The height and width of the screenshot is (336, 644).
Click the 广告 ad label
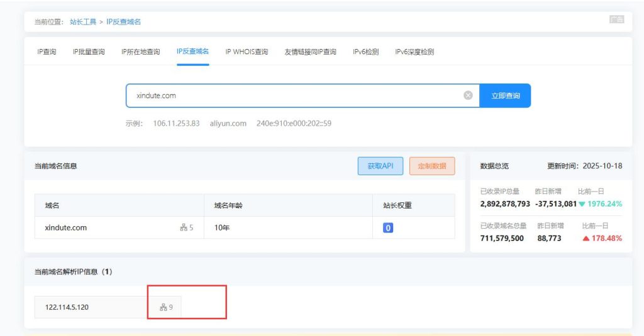point(616,19)
